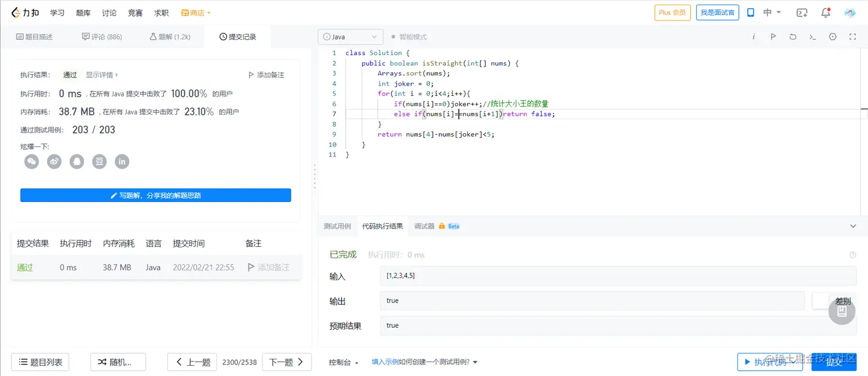The height and width of the screenshot is (376, 868).
Task: Open editor settings gear icon
Action: 832,37
